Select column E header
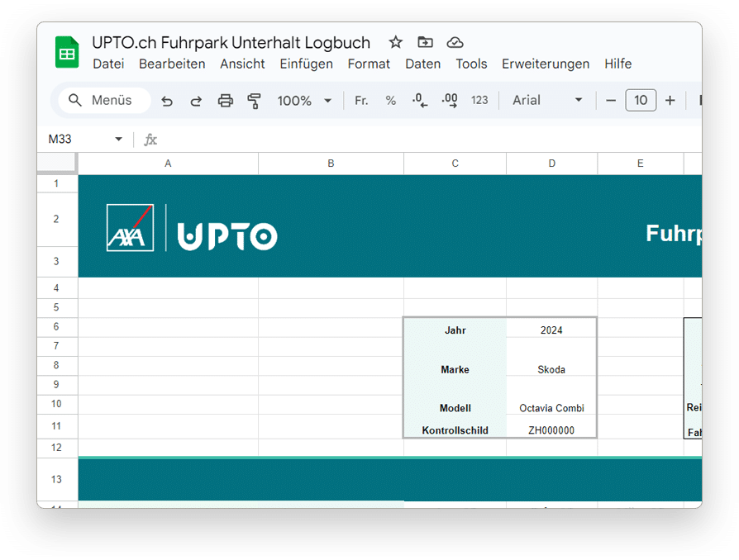The height and width of the screenshot is (560, 739). pos(640,164)
